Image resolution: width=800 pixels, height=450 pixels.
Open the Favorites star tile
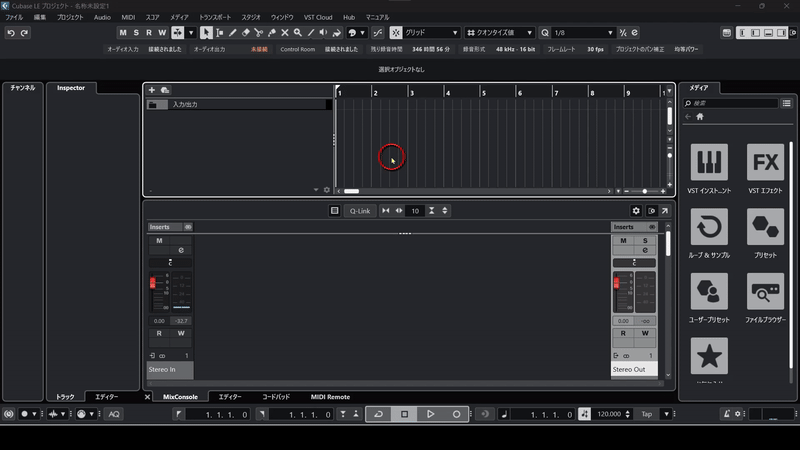709,356
